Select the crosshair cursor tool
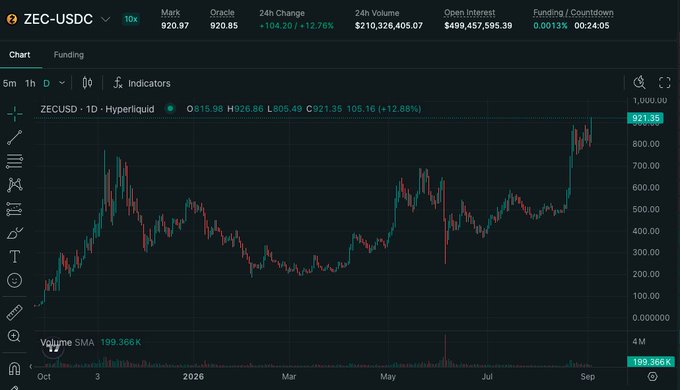 (14, 114)
